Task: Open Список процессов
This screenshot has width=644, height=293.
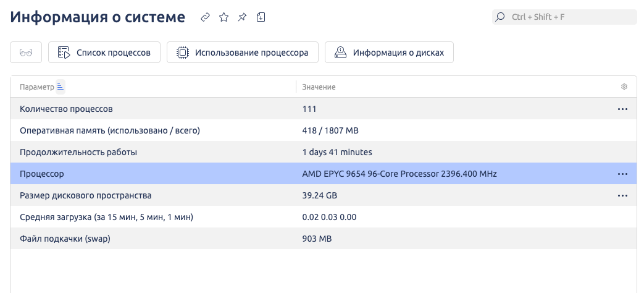Action: point(104,53)
